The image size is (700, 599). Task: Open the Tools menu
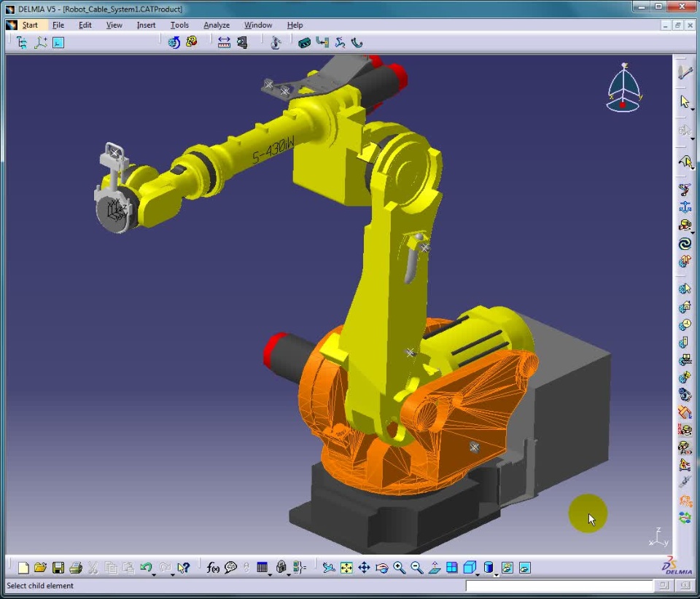pyautogui.click(x=179, y=25)
